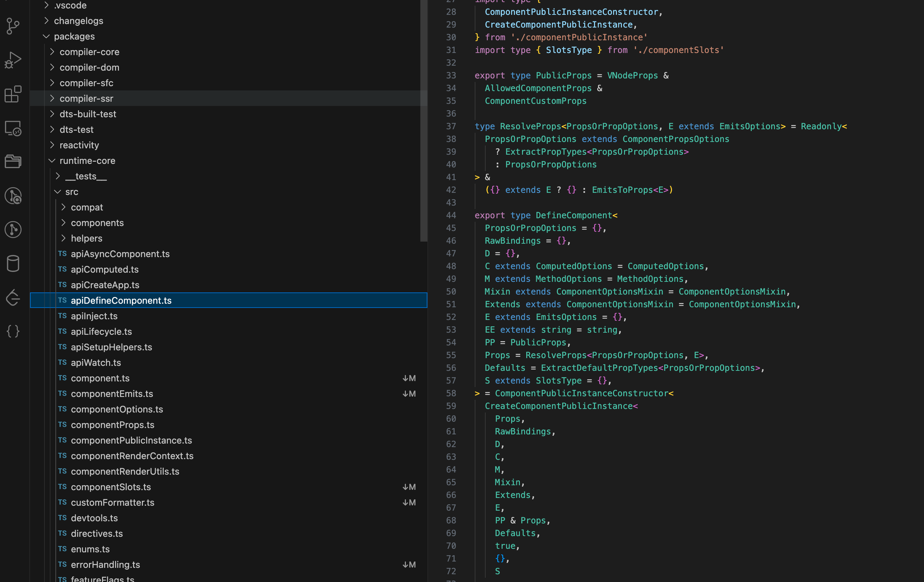Screen dimensions: 924x582
Task: Click the modified marker on componentEmits.ts
Action: coord(409,393)
